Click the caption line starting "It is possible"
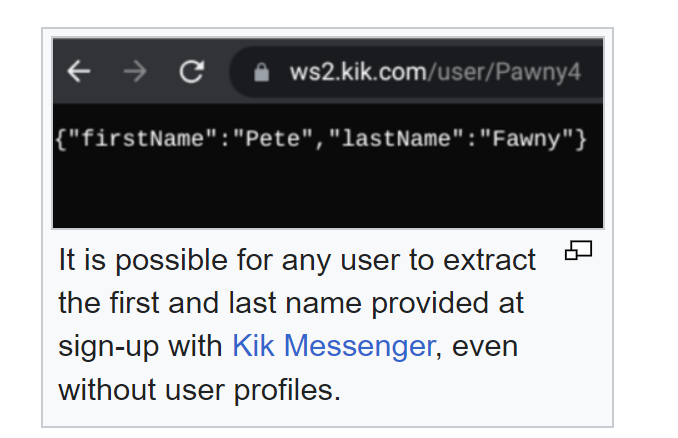 [297, 260]
